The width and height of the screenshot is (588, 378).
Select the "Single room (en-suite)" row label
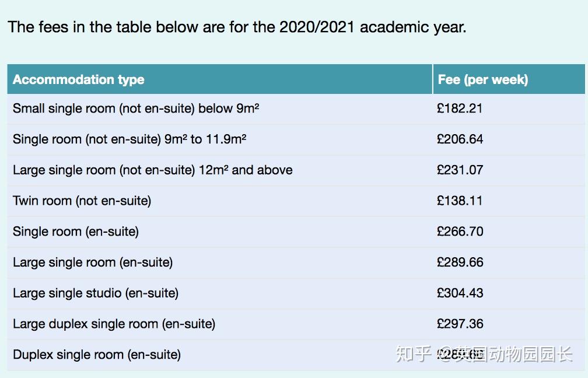point(76,232)
